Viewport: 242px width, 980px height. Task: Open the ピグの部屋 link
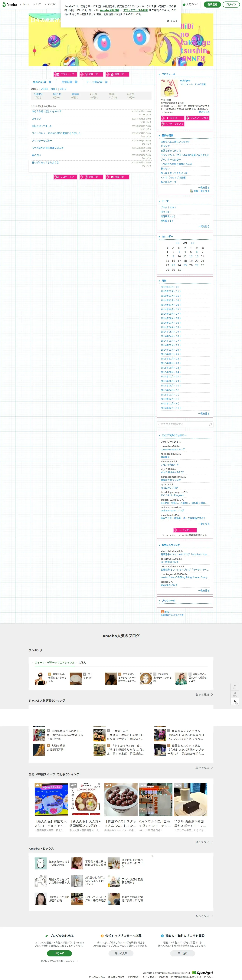click(200, 84)
